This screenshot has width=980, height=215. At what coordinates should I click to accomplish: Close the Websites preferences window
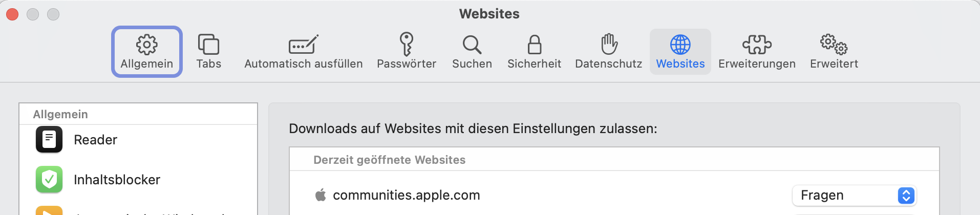[x=12, y=14]
